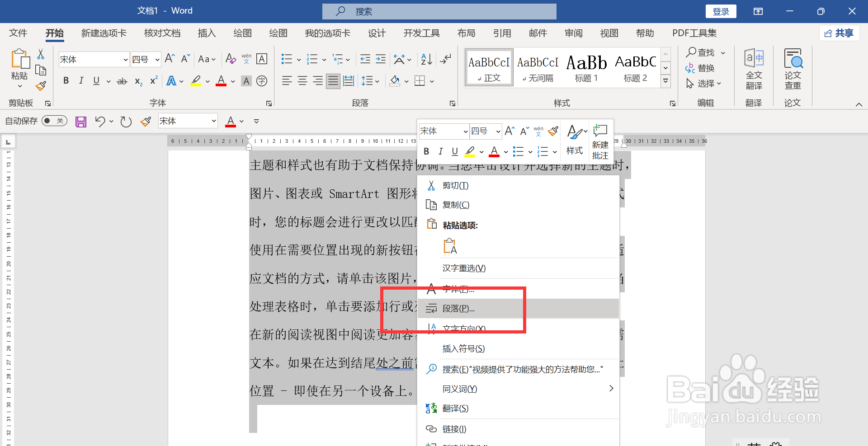The height and width of the screenshot is (446, 868).
Task: Click the paste Keep Text Only option icon
Action: (x=450, y=246)
